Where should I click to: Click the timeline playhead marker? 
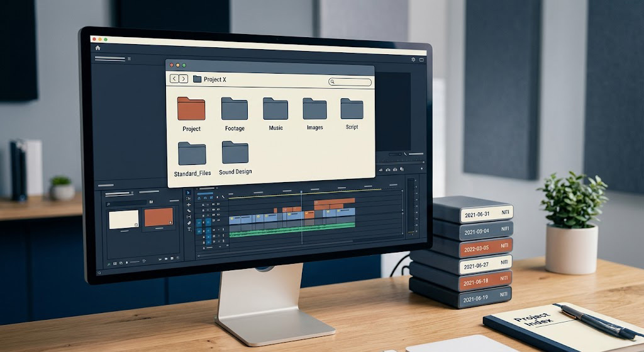pyautogui.click(x=301, y=191)
